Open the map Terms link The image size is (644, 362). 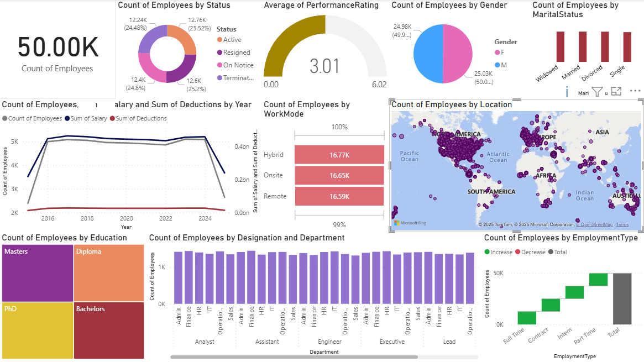pyautogui.click(x=622, y=224)
